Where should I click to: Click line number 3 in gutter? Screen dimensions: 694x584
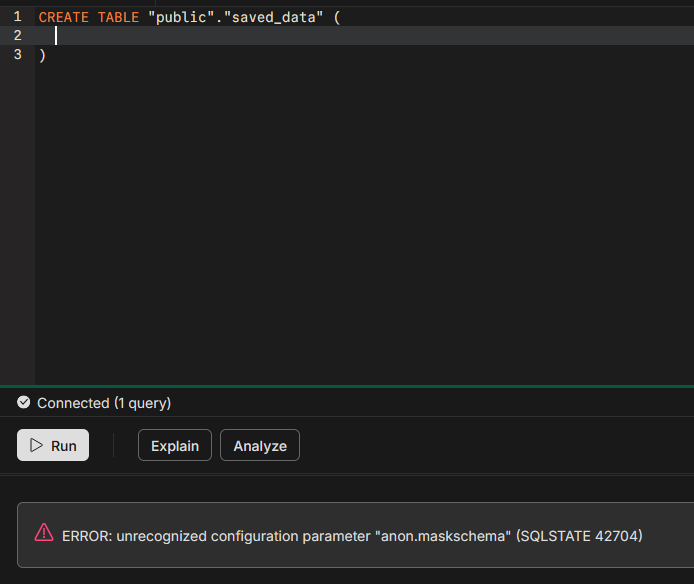point(17,54)
